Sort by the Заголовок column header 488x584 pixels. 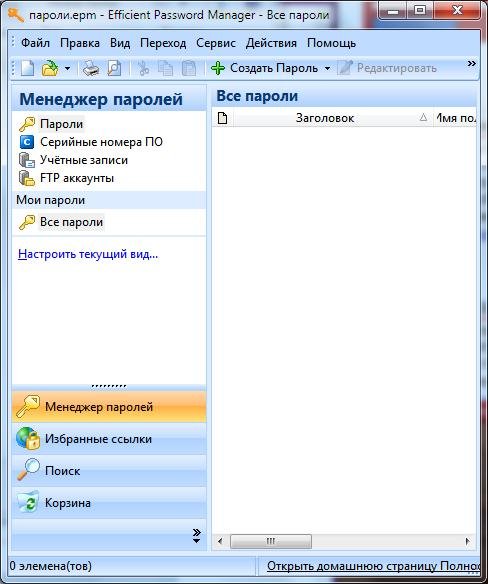333,118
